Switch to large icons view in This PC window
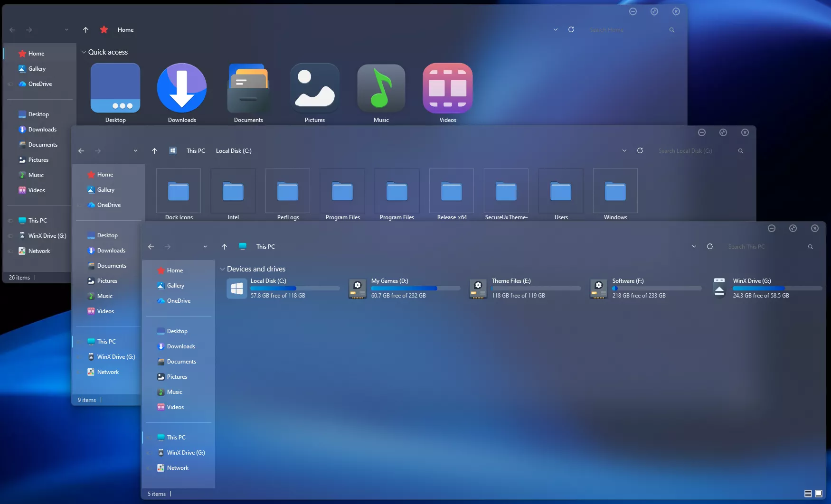 pyautogui.click(x=819, y=494)
